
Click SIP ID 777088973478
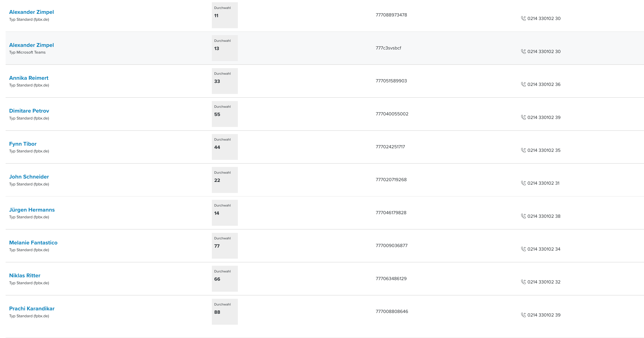(391, 15)
